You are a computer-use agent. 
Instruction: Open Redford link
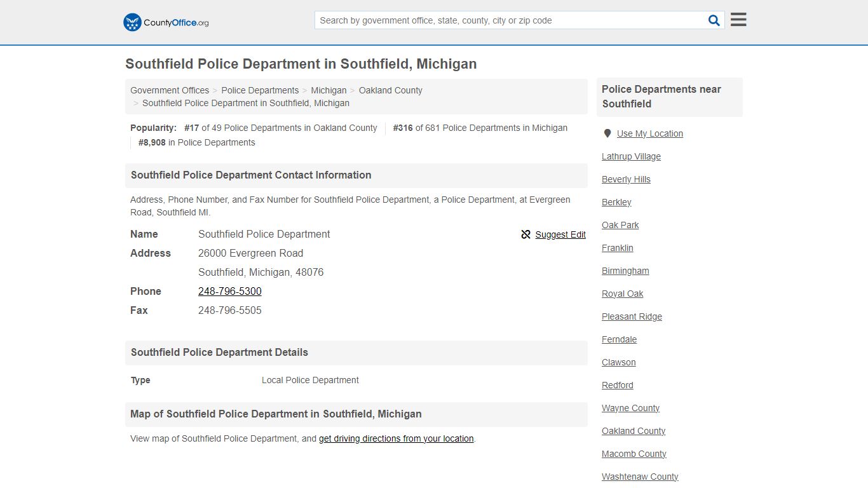[618, 385]
